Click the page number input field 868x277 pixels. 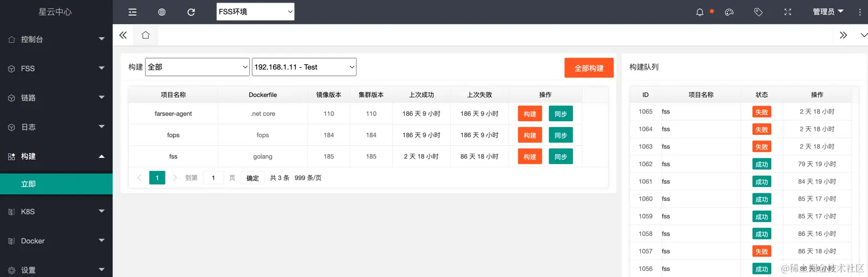213,178
